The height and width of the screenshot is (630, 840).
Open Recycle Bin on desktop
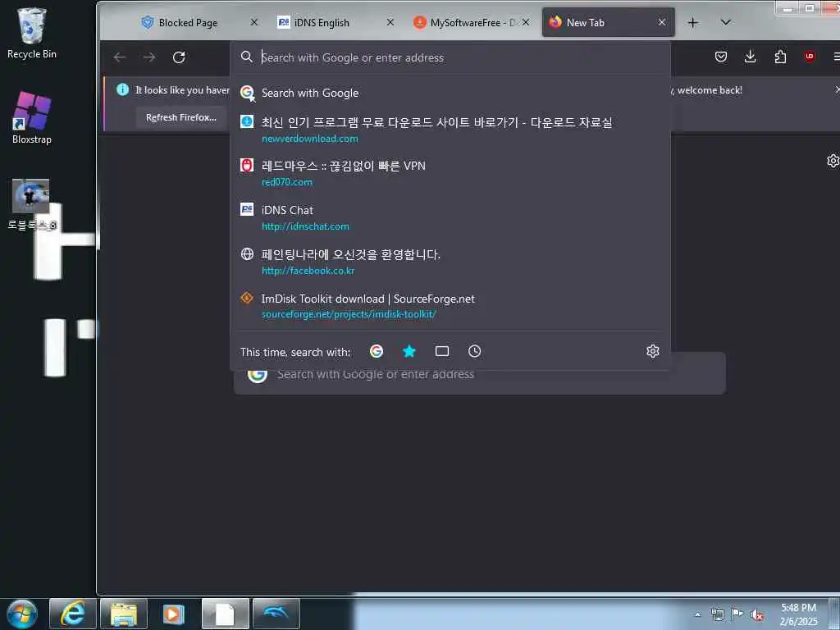tap(32, 33)
